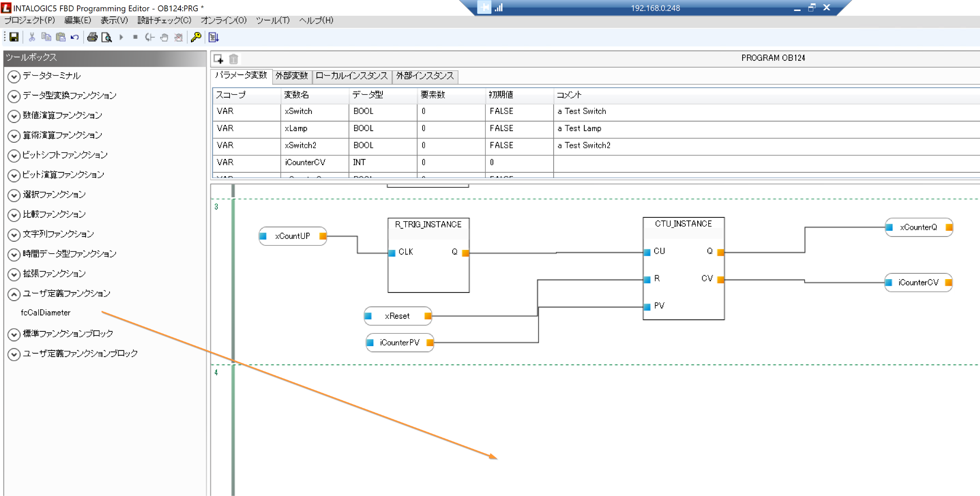This screenshot has width=980, height=496.
Task: Switch to the ローカルインスタンス tab
Action: [351, 76]
